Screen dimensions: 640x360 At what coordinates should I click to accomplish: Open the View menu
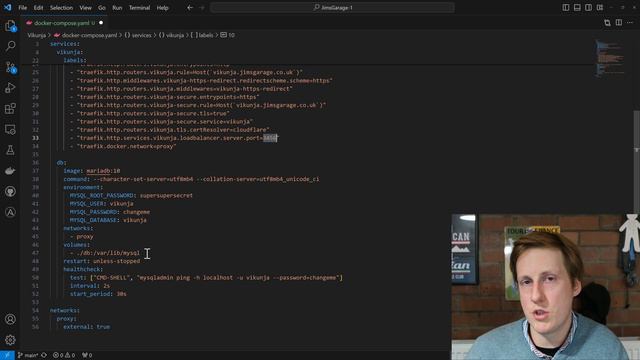85,7
